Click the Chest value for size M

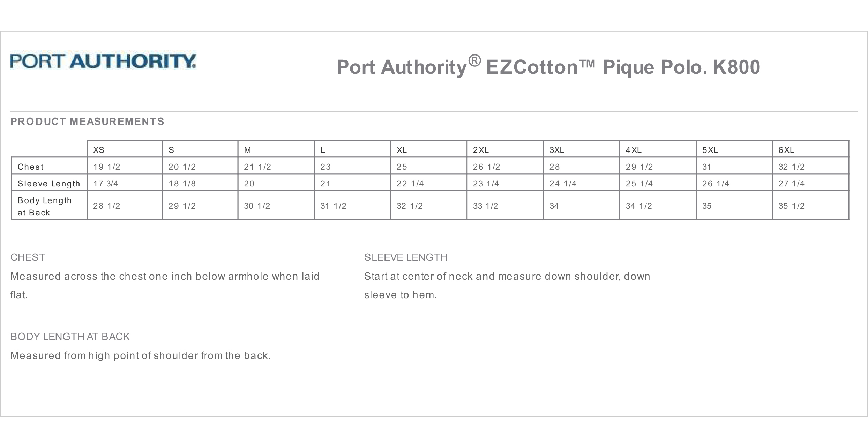click(257, 167)
